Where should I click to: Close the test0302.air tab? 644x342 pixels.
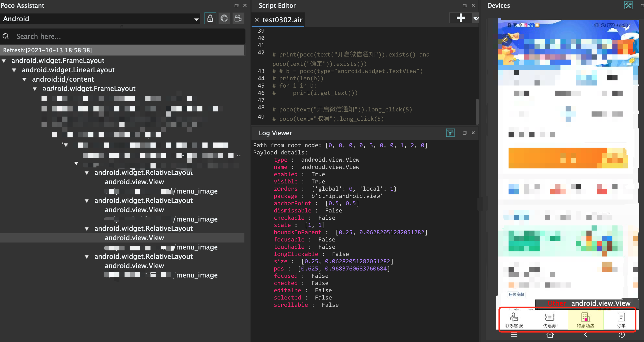point(257,20)
